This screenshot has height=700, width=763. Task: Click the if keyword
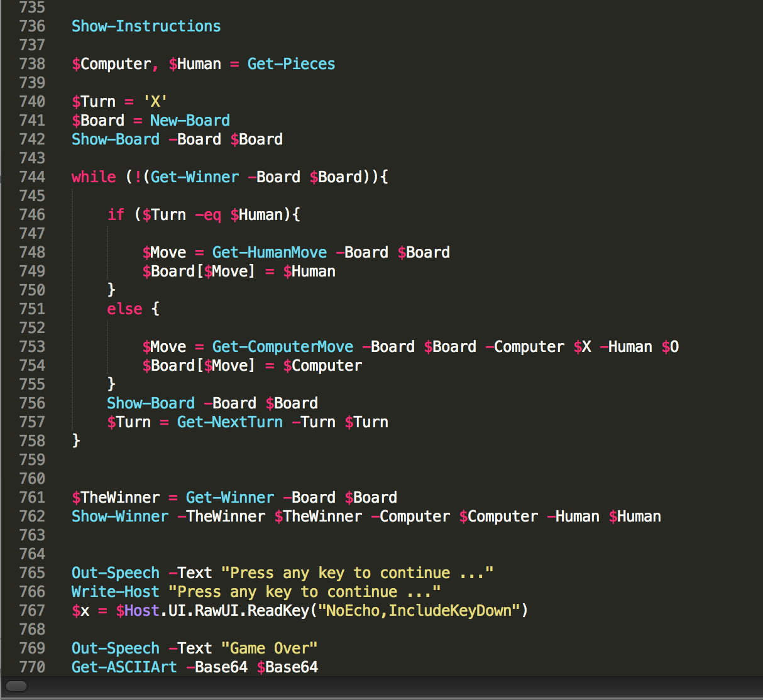point(116,215)
